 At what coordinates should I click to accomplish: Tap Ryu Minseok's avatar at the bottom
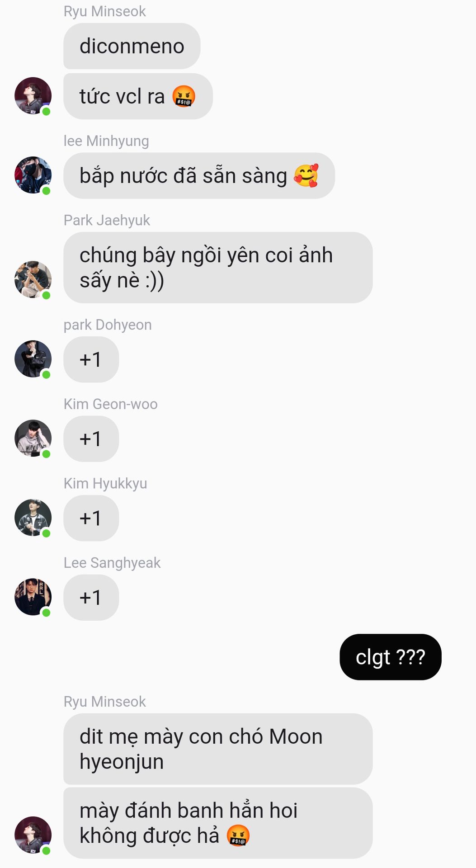click(33, 835)
